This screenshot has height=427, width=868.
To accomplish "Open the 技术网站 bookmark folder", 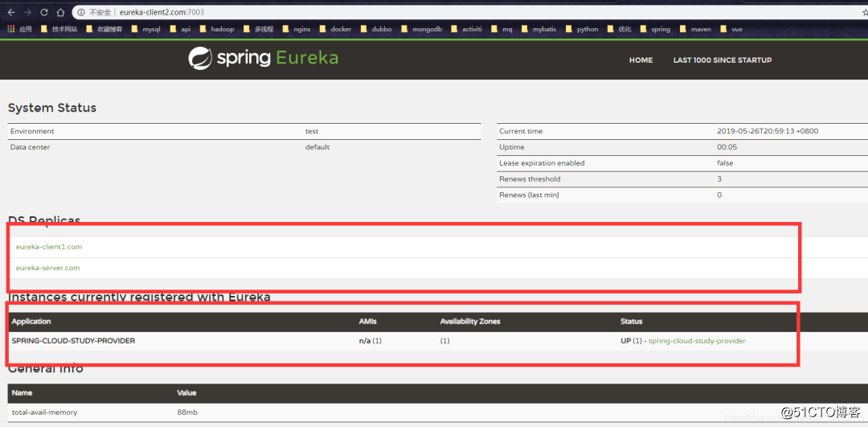I will pyautogui.click(x=59, y=30).
